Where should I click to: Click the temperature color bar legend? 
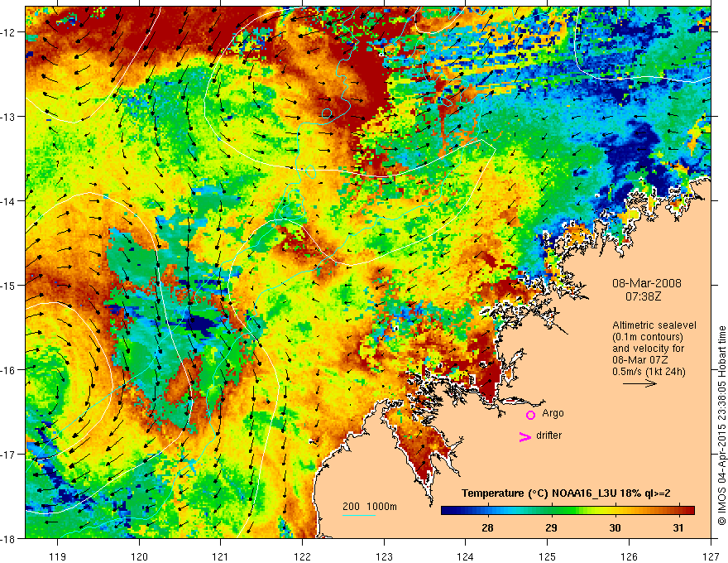pyautogui.click(x=568, y=510)
